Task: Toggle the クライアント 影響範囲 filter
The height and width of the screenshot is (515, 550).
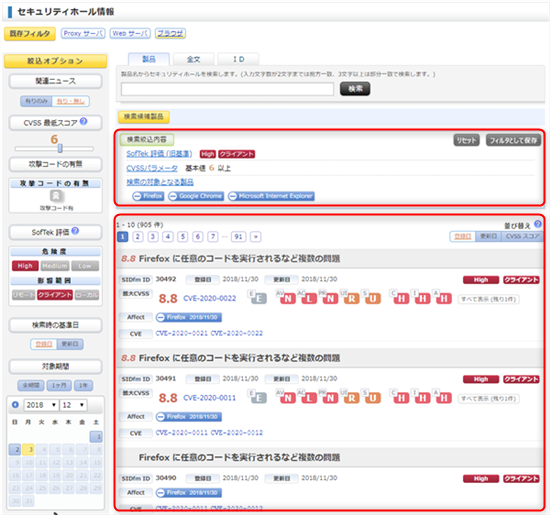Action: coord(55,295)
